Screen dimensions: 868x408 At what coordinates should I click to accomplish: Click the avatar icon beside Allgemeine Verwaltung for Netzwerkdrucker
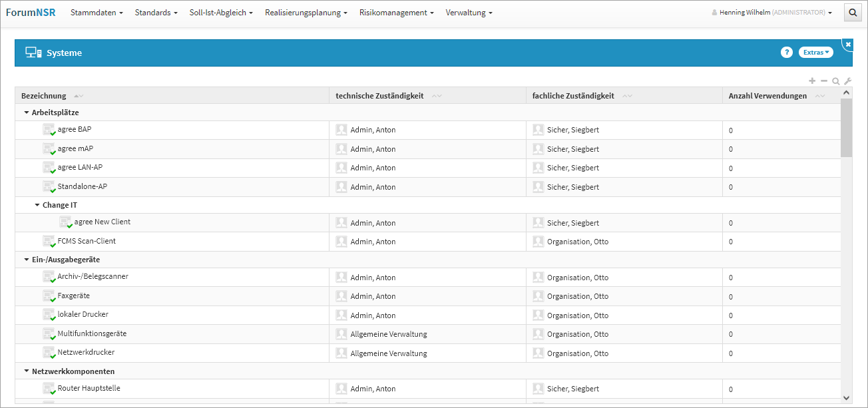(x=341, y=353)
